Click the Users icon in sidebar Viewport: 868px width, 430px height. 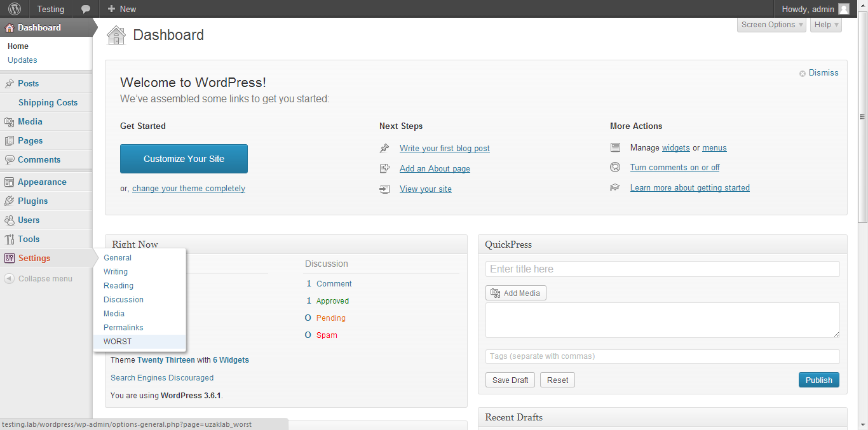[x=9, y=220]
